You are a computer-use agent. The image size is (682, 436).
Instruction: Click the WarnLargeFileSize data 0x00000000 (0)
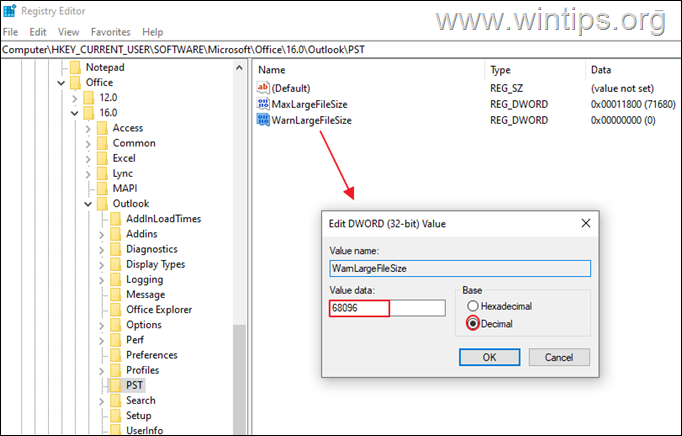pos(623,120)
